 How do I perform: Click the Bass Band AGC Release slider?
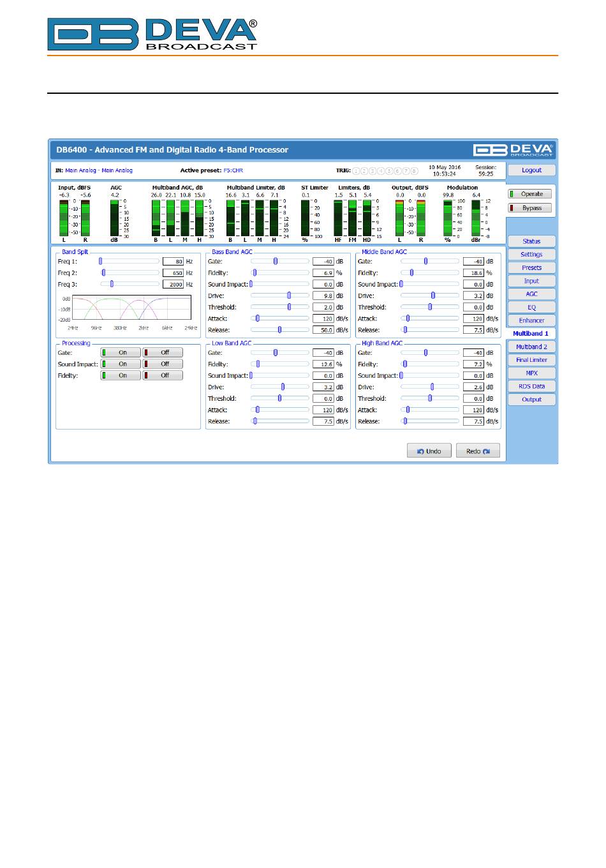(x=279, y=330)
